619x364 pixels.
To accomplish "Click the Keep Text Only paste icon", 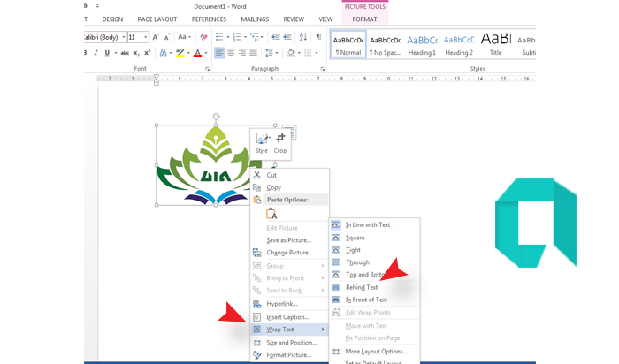I will point(271,213).
